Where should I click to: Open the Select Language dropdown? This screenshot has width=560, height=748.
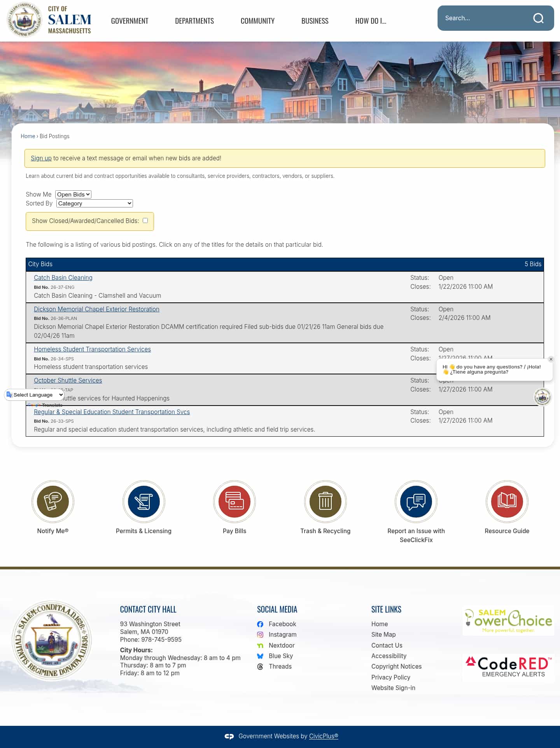click(x=34, y=395)
